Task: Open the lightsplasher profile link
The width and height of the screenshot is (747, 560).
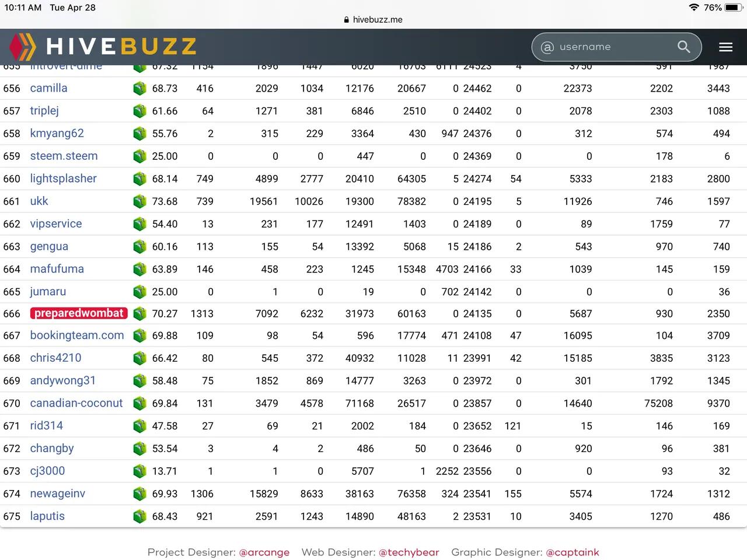Action: pos(64,178)
